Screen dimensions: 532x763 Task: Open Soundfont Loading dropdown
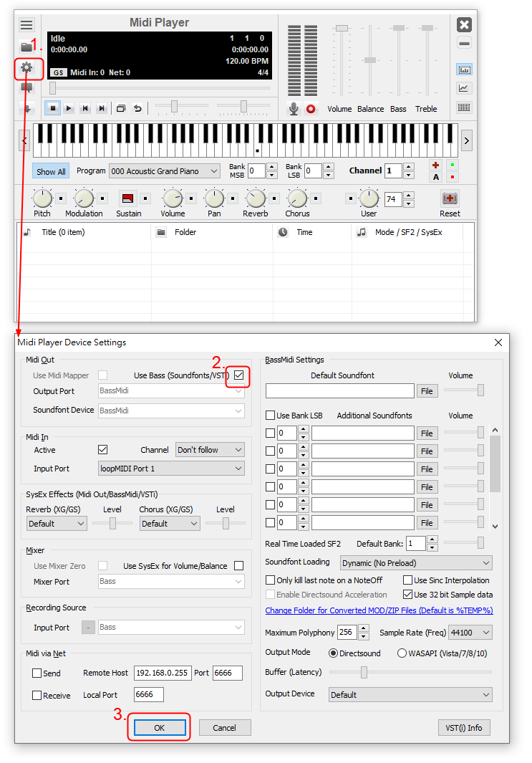tap(416, 563)
